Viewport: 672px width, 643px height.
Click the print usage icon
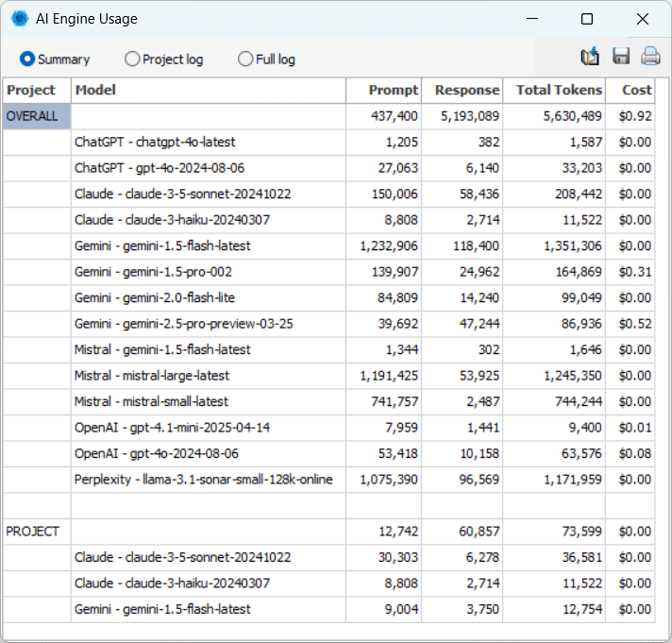point(650,57)
